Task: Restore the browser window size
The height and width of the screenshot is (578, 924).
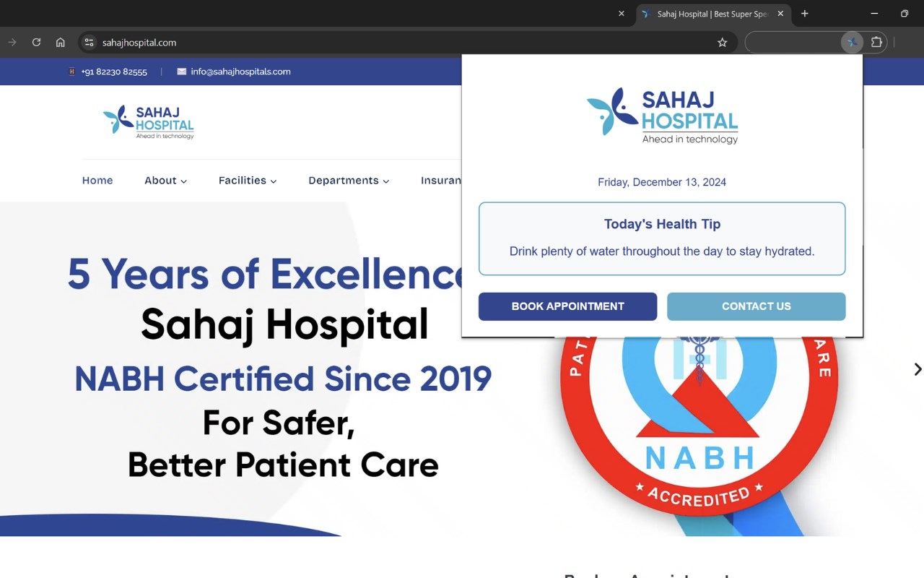Action: [x=905, y=14]
